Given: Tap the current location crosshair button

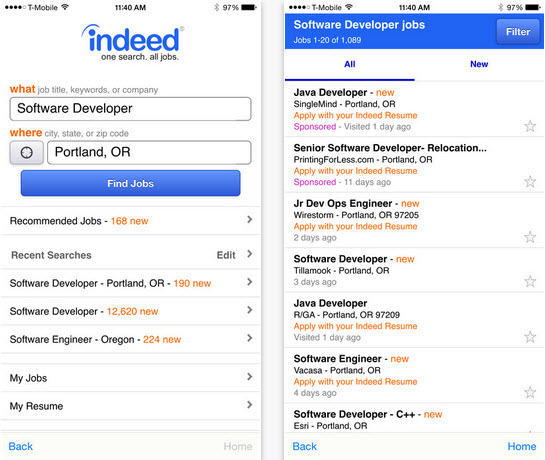Looking at the screenshot, I should (x=26, y=153).
